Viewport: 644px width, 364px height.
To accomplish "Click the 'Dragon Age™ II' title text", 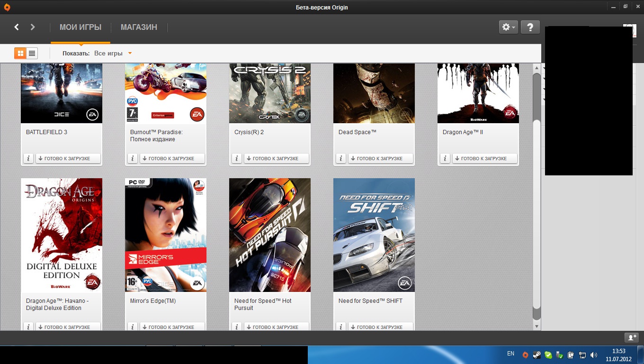I will 463,132.
